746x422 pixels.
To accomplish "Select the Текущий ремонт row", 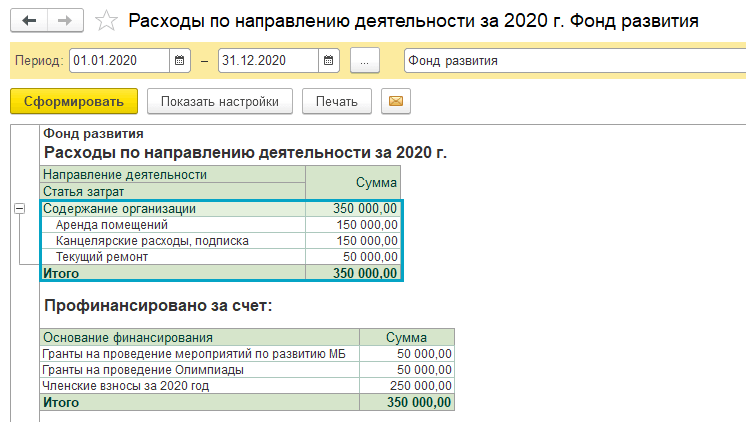I will (102, 257).
